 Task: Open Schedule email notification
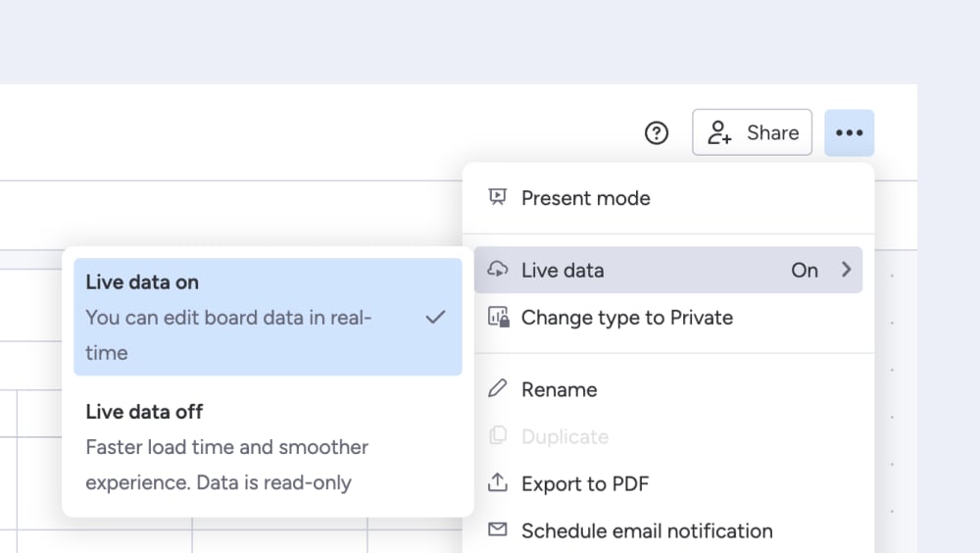coord(668,531)
